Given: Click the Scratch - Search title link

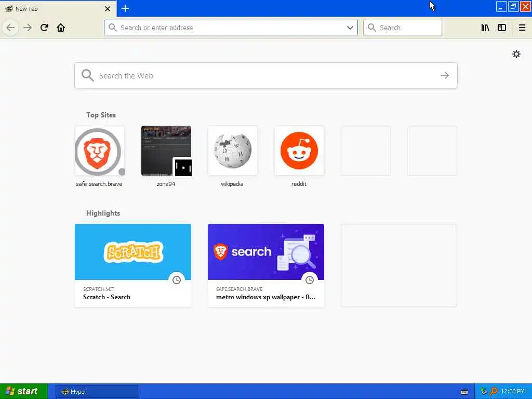Looking at the screenshot, I should point(107,297).
